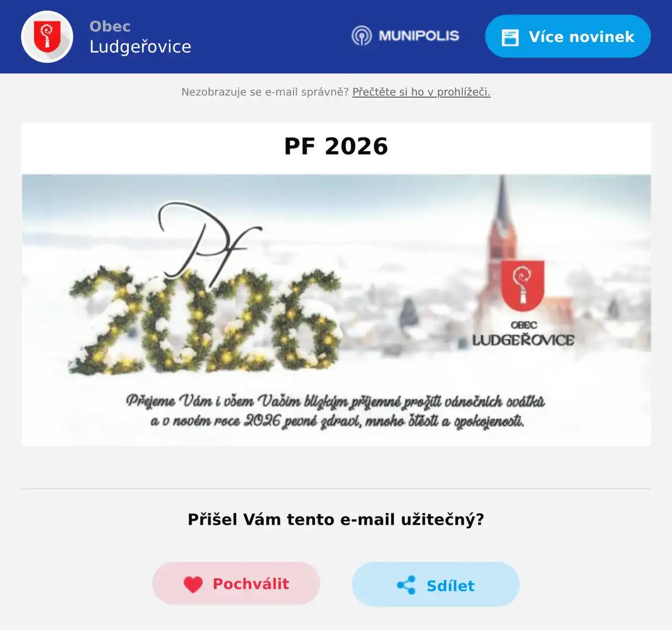672x630 pixels.
Task: Click the red heart icon
Action: point(193,584)
